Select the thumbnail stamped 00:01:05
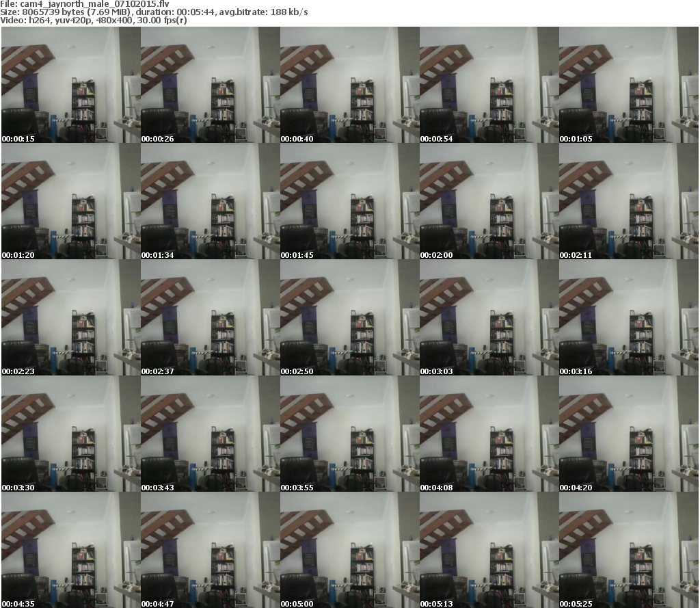This screenshot has width=700, height=608. [x=629, y=85]
